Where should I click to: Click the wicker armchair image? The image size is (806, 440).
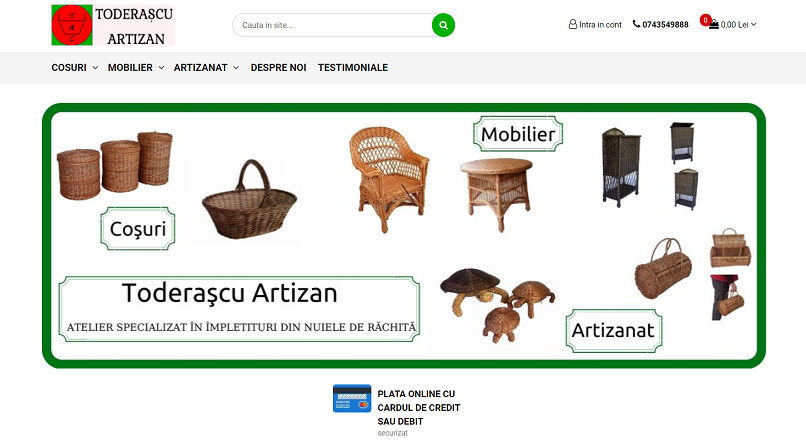coord(389,179)
